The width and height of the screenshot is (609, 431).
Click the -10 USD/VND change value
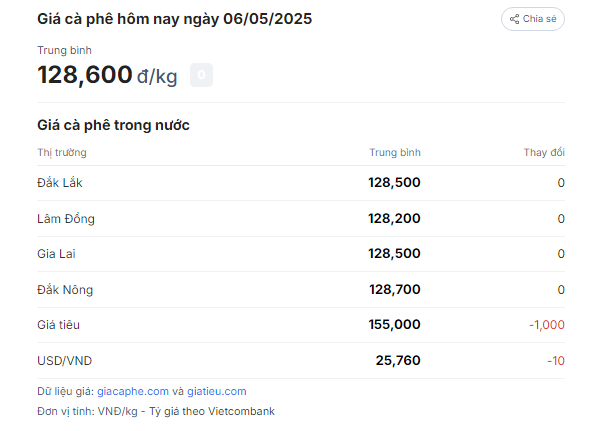[x=556, y=361]
